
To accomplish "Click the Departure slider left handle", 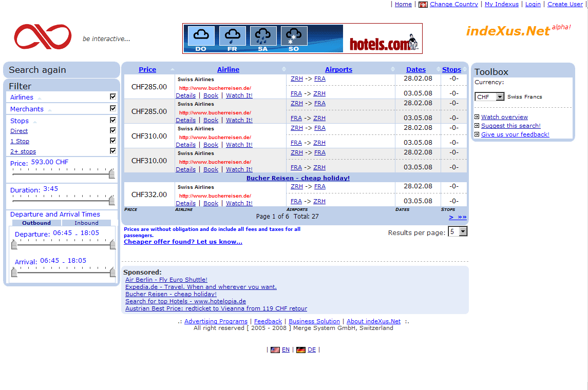I will coord(14,245).
